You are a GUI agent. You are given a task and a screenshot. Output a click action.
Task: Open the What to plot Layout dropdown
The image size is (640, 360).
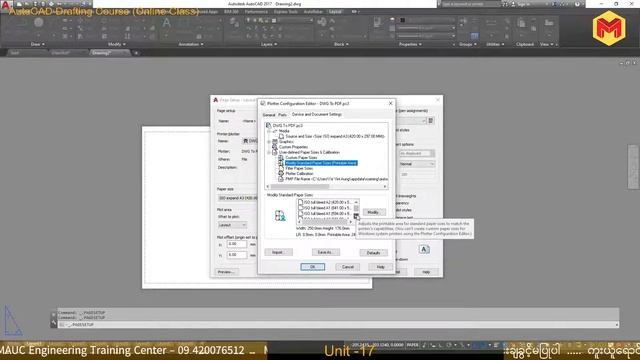[x=232, y=225]
